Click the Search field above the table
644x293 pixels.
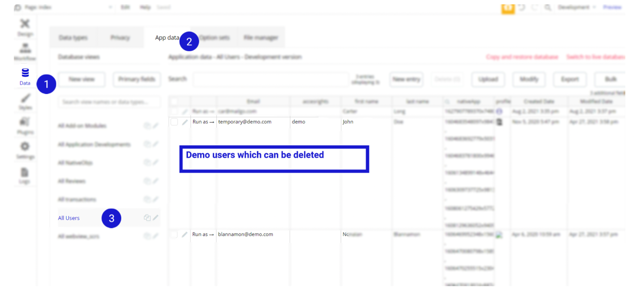tap(270, 79)
